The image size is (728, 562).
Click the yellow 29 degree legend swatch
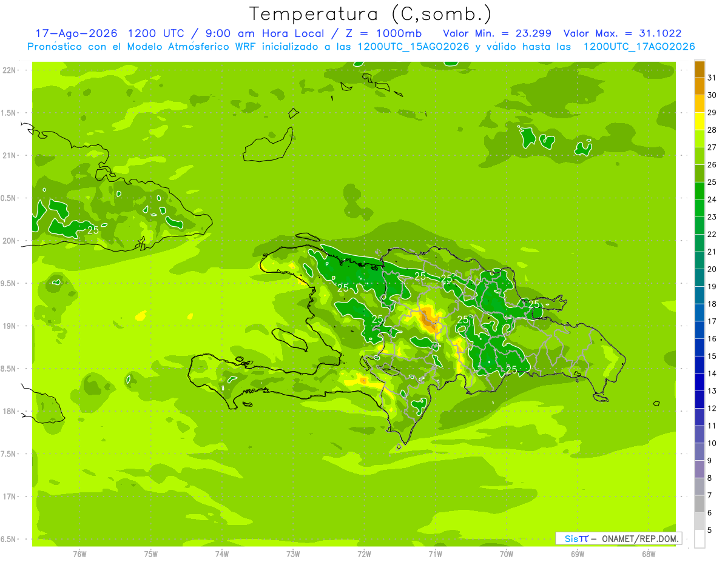point(699,122)
